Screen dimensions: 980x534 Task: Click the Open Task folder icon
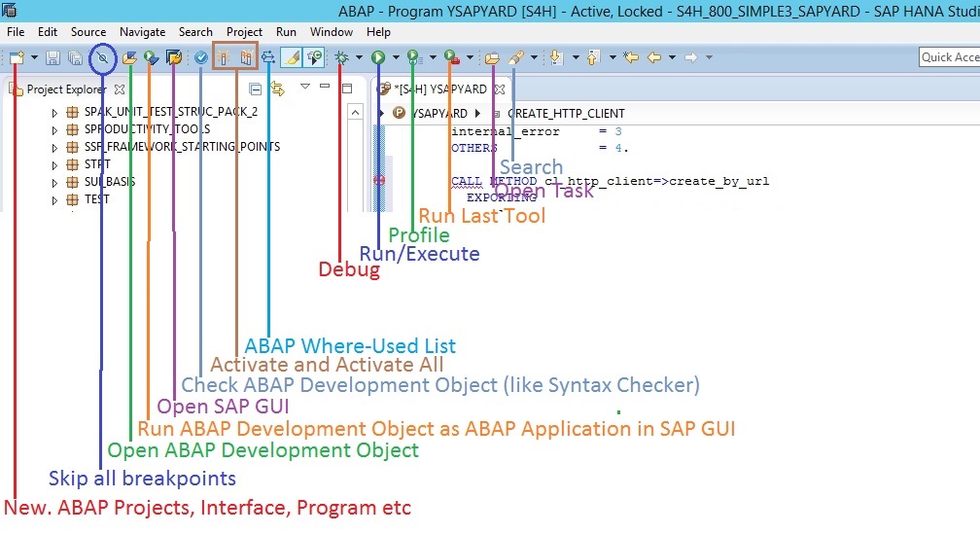click(x=493, y=58)
